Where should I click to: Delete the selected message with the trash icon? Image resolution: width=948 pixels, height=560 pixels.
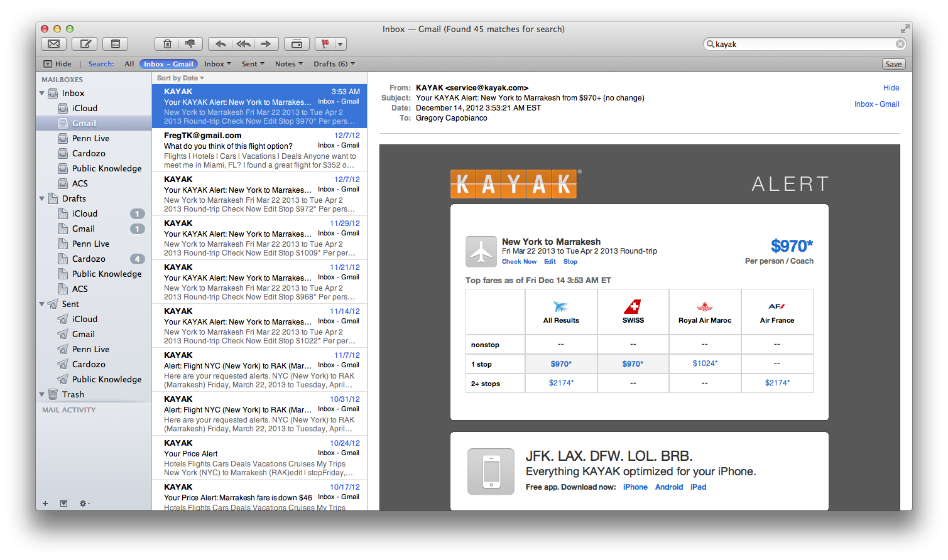[167, 44]
